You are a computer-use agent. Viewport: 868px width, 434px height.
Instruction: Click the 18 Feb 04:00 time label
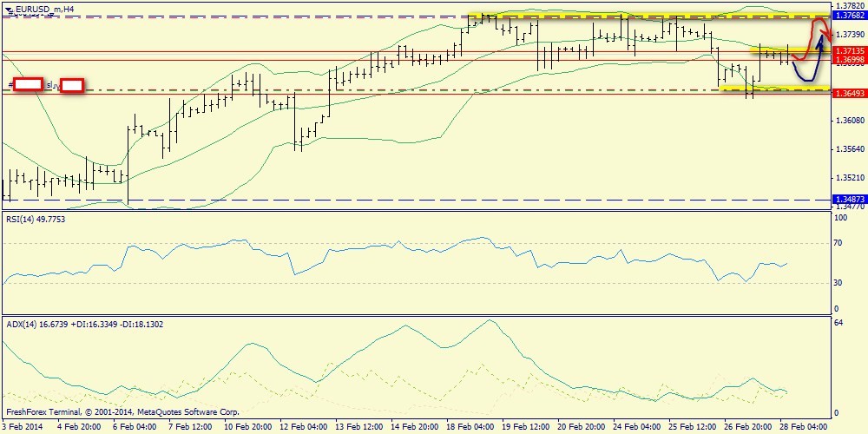click(x=470, y=426)
